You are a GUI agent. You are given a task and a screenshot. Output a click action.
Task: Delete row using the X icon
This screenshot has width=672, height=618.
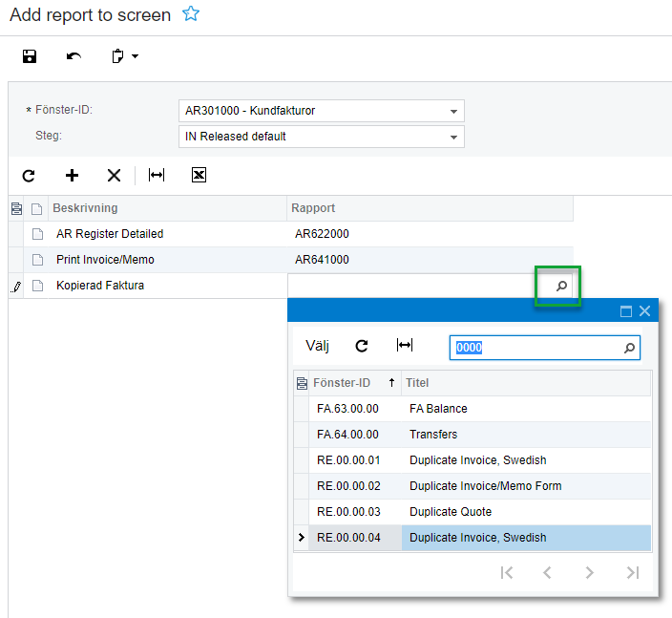click(x=114, y=175)
